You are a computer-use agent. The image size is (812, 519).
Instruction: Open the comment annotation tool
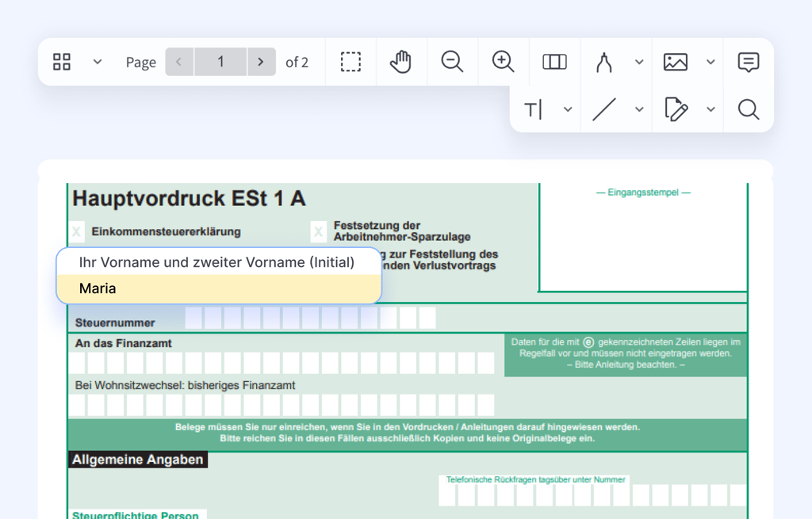pyautogui.click(x=748, y=62)
